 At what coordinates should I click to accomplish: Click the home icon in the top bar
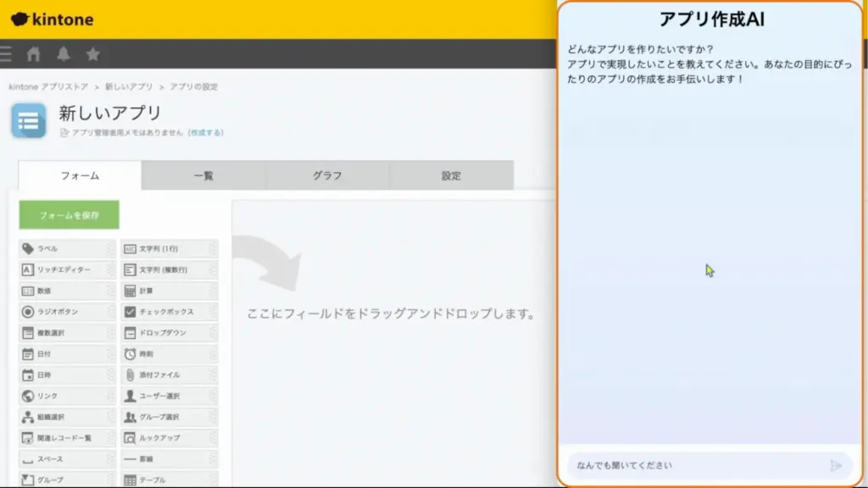(x=33, y=53)
